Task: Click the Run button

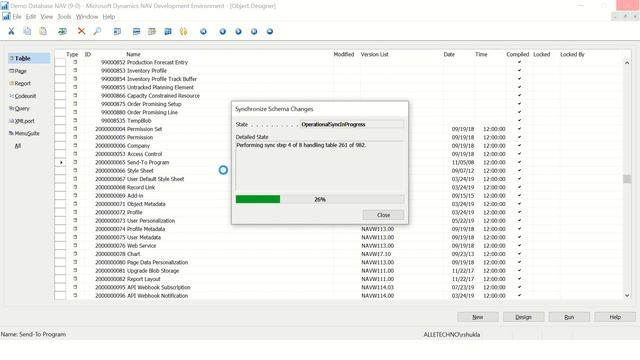Action: pos(569,317)
